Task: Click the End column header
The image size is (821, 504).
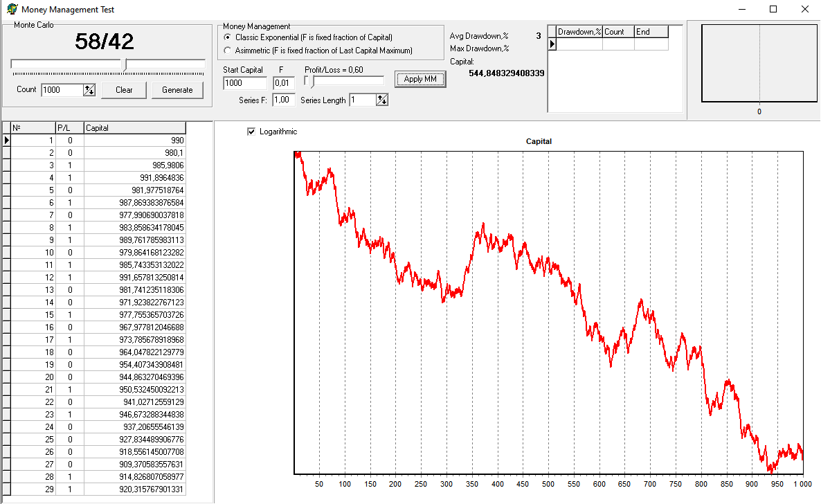Action: (x=651, y=32)
